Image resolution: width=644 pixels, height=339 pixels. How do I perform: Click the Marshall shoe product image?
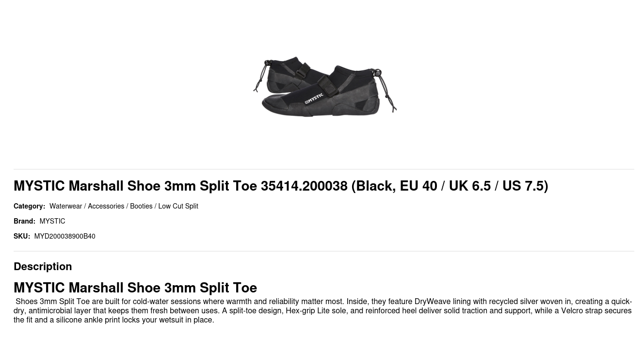324,87
